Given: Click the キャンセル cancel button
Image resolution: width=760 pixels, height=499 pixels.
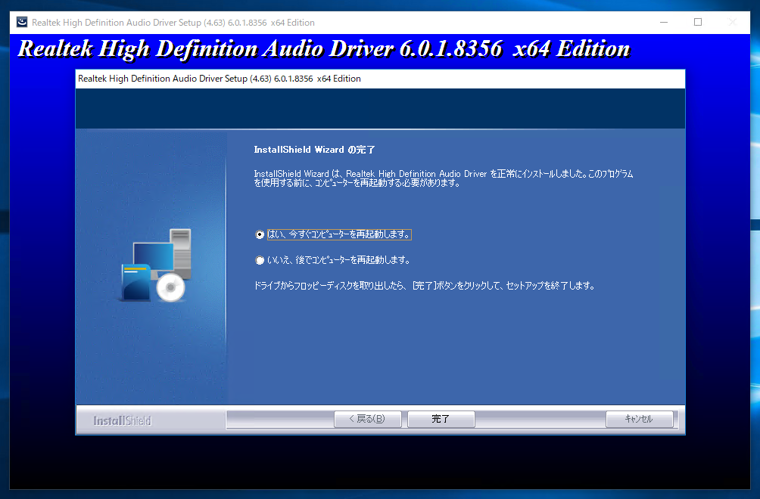Looking at the screenshot, I should point(639,419).
